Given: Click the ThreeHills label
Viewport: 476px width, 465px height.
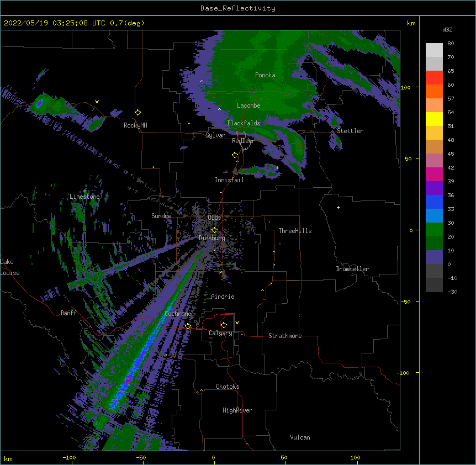Looking at the screenshot, I should (295, 231).
